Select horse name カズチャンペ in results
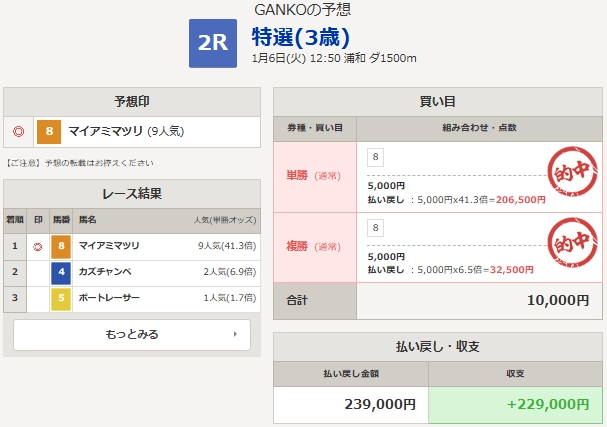This screenshot has height=427, width=607. (106, 272)
